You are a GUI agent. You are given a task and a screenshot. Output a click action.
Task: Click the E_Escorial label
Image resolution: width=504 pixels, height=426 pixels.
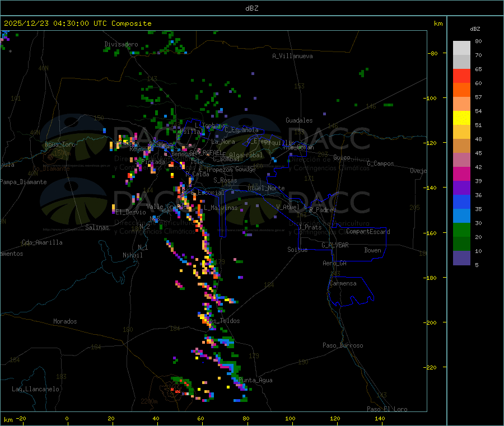pyautogui.click(x=208, y=193)
